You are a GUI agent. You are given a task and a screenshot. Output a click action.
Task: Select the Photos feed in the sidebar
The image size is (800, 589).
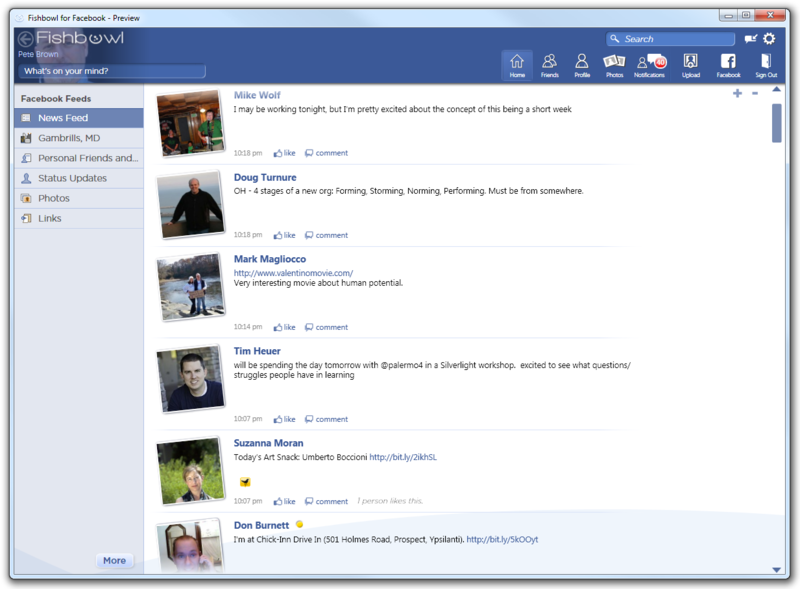(x=79, y=198)
